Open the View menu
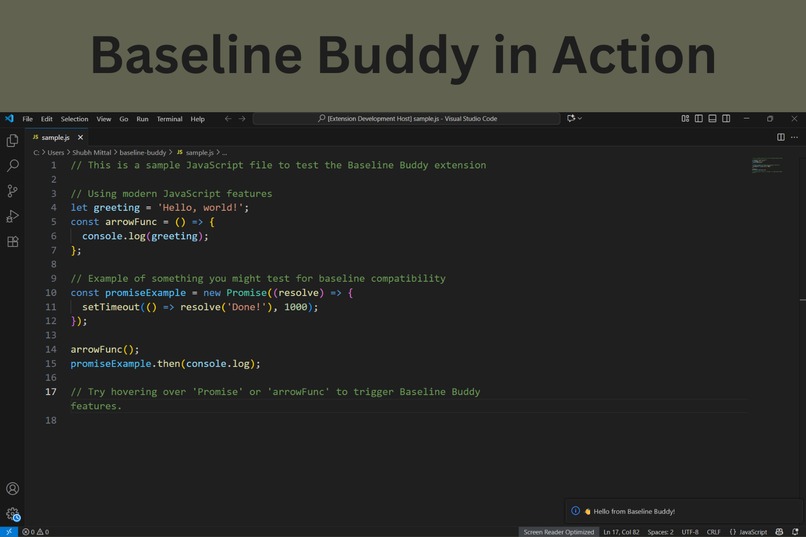This screenshot has width=806, height=537. 104,119
